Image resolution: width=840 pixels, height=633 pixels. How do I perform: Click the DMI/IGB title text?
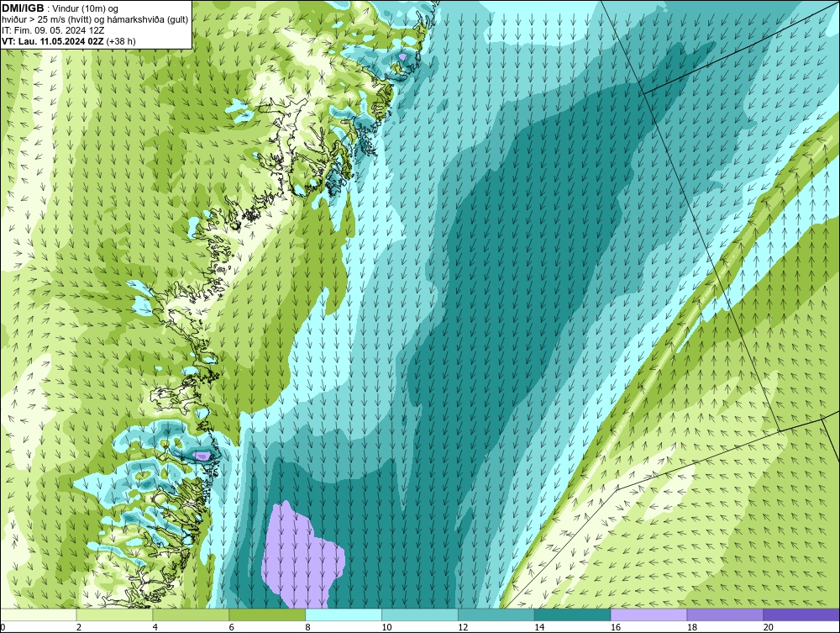[x=23, y=8]
